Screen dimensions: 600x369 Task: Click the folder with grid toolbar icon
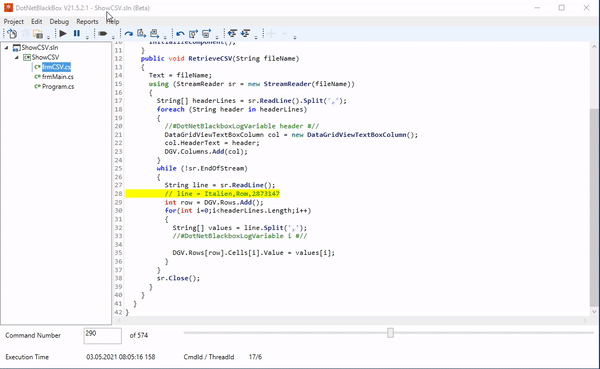tap(38, 34)
